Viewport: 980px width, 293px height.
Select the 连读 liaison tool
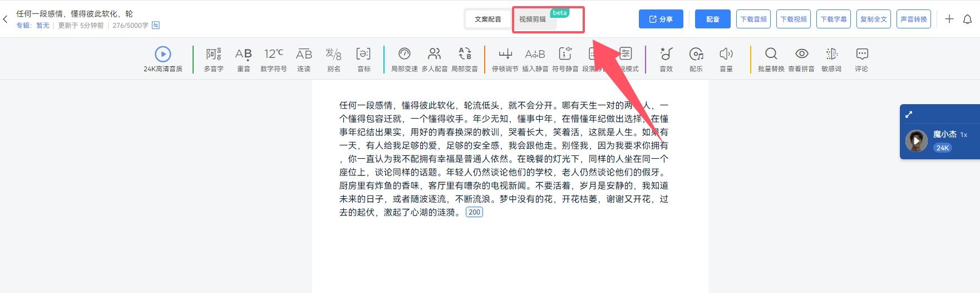point(304,60)
